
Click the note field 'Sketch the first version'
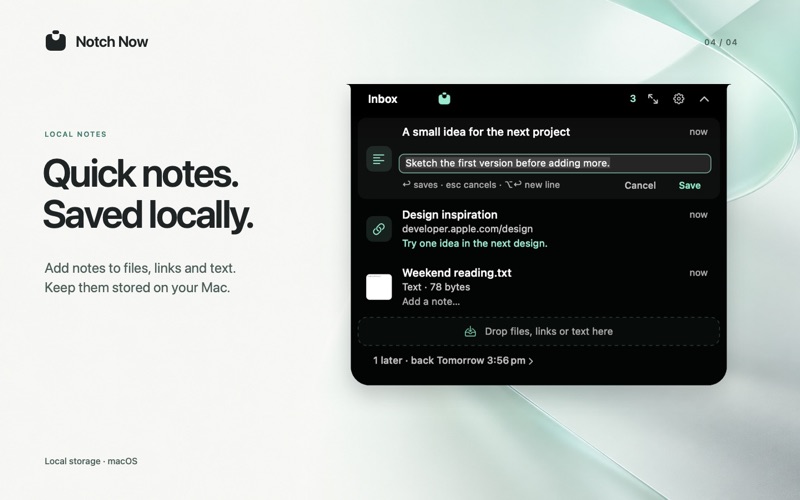(x=555, y=163)
